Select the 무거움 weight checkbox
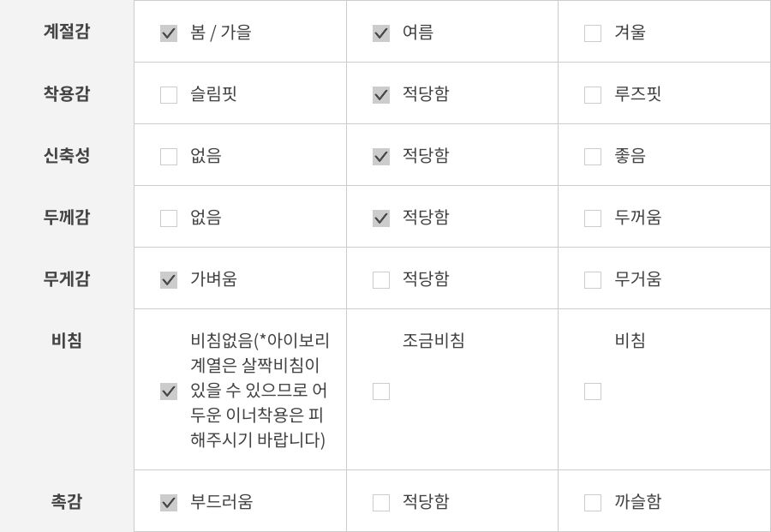771x532 pixels. point(593,280)
